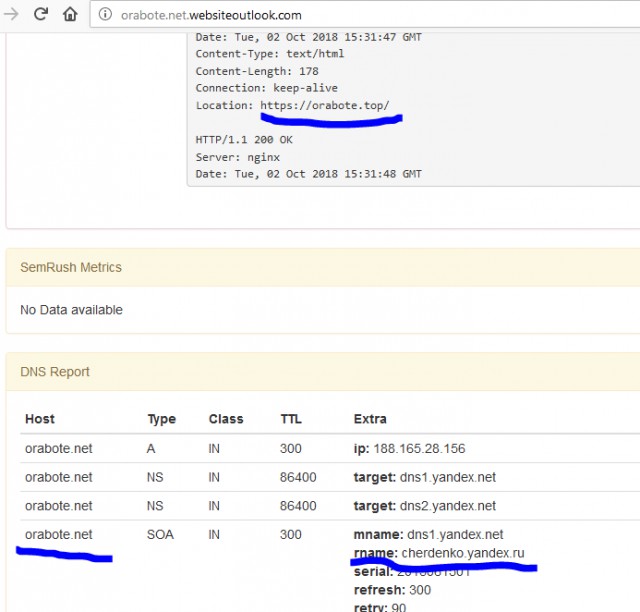Viewport: 640px width, 612px height.
Task: Go to browser home page icon
Action: tap(70, 15)
